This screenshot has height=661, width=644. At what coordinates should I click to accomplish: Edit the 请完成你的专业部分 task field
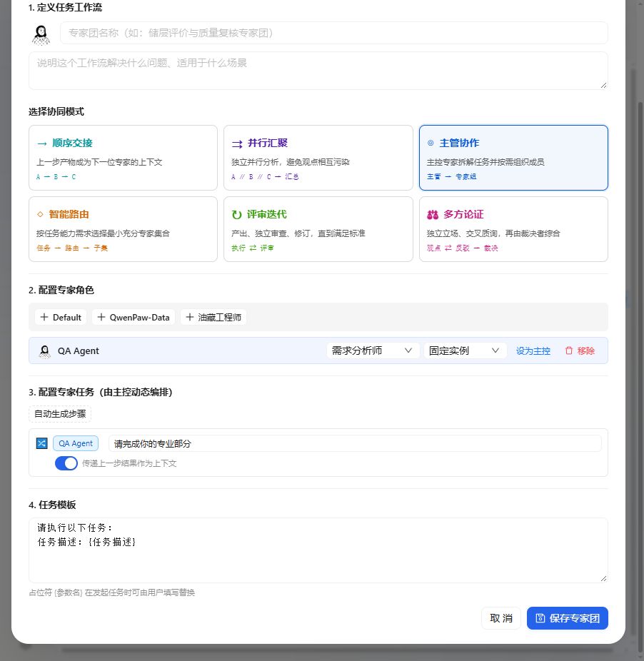pyautogui.click(x=355, y=443)
